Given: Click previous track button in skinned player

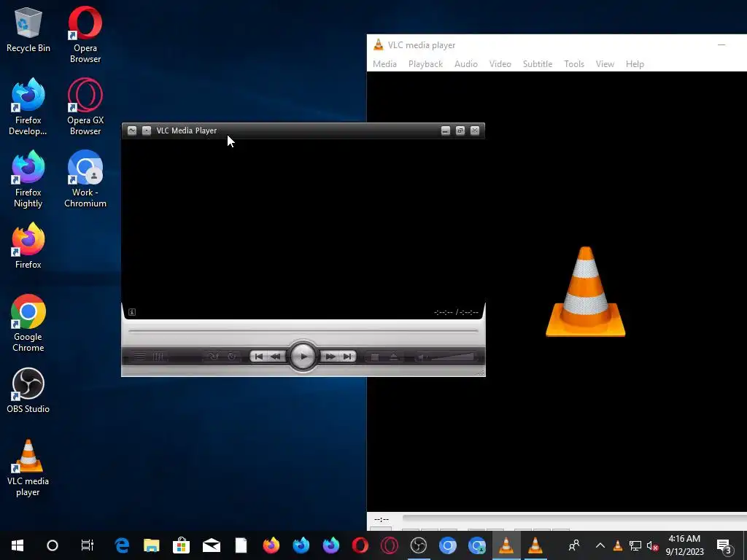Looking at the screenshot, I should 259,356.
